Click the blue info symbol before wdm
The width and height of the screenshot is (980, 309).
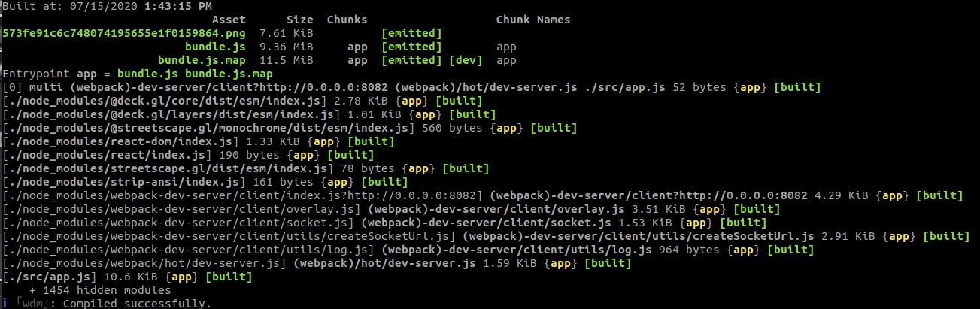(4, 304)
